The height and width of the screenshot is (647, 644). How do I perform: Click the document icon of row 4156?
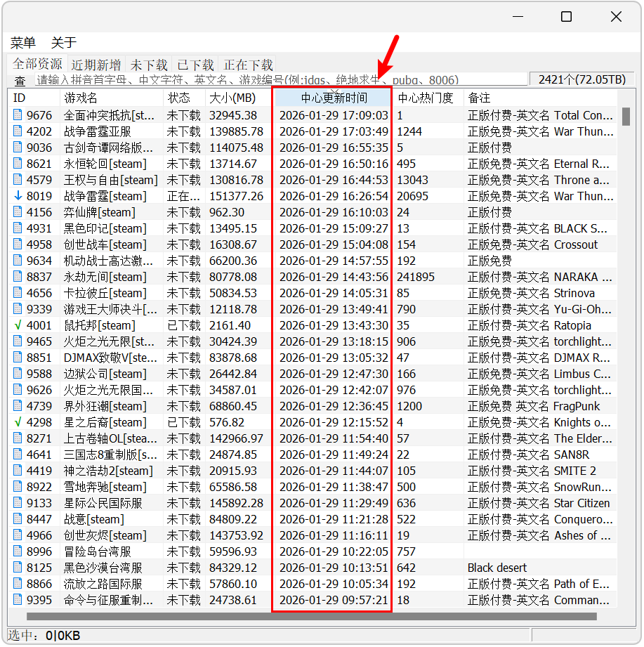(x=18, y=211)
